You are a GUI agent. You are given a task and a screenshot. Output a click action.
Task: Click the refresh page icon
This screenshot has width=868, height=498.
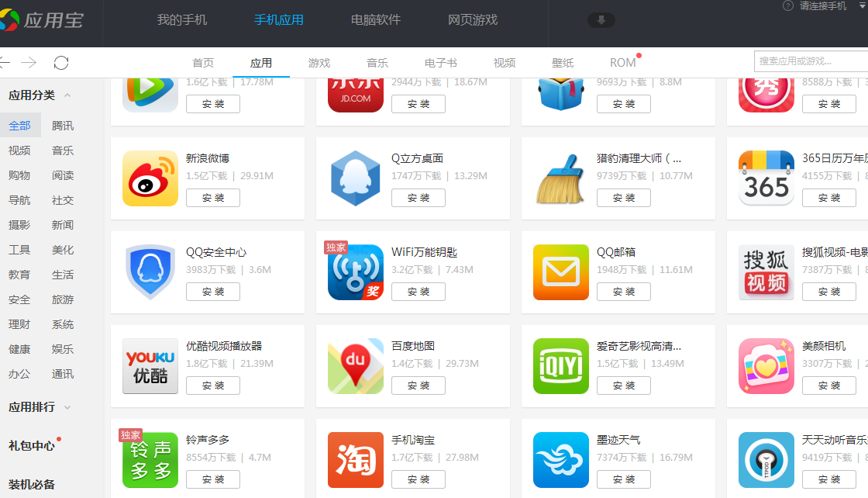[61, 63]
